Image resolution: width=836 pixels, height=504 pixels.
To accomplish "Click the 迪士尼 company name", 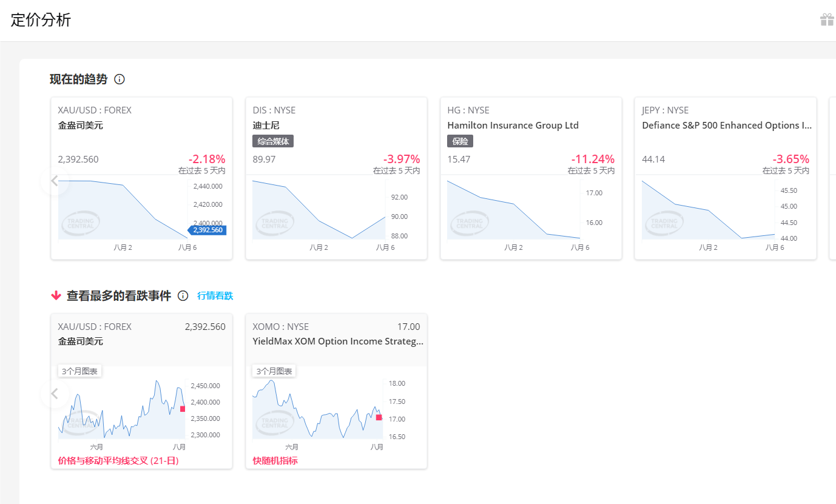I will (266, 126).
